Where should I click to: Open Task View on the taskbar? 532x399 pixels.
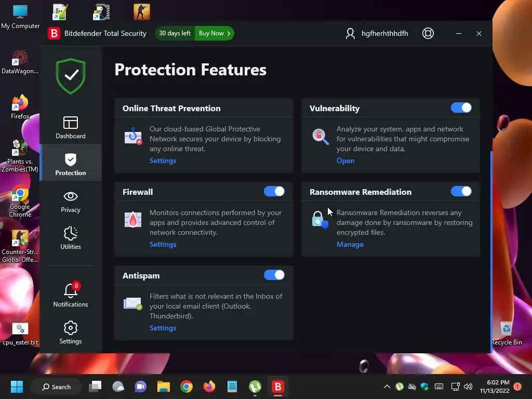95,387
